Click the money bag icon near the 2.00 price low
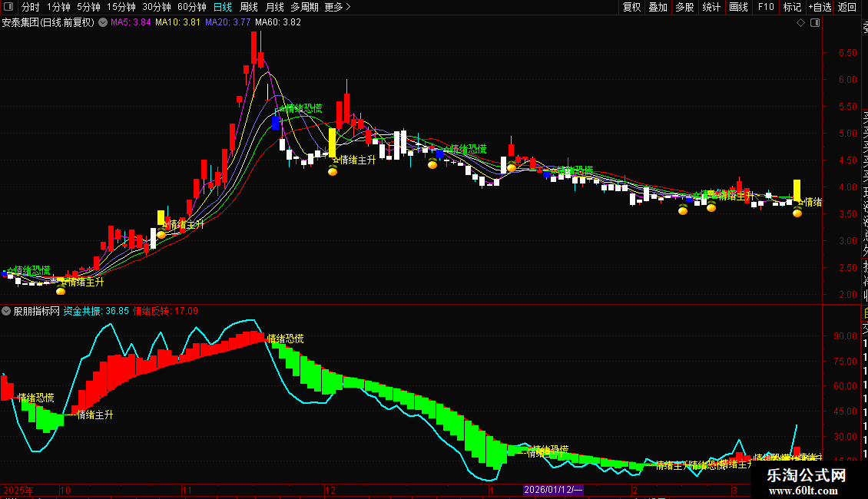The image size is (868, 499). click(61, 290)
